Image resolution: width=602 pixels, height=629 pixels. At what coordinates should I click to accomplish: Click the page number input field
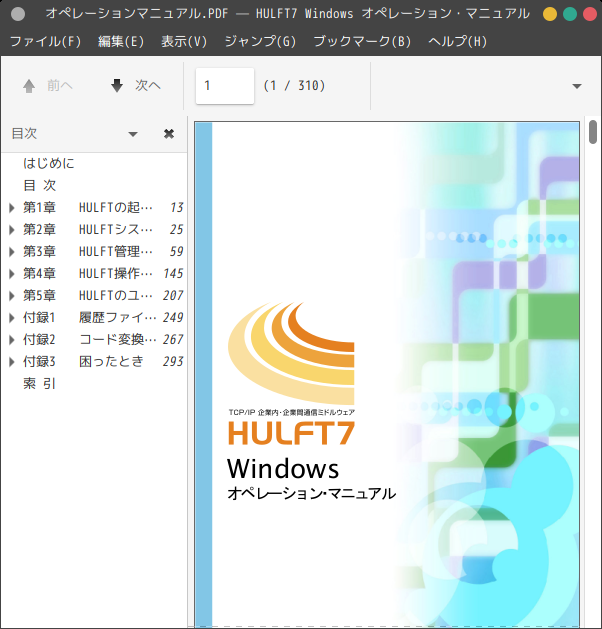225,85
